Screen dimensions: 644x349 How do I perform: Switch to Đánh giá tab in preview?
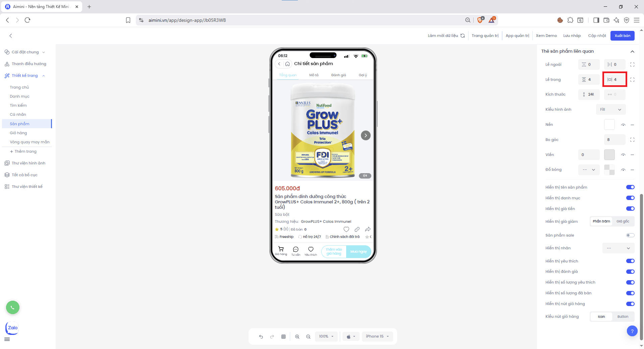[x=338, y=75]
